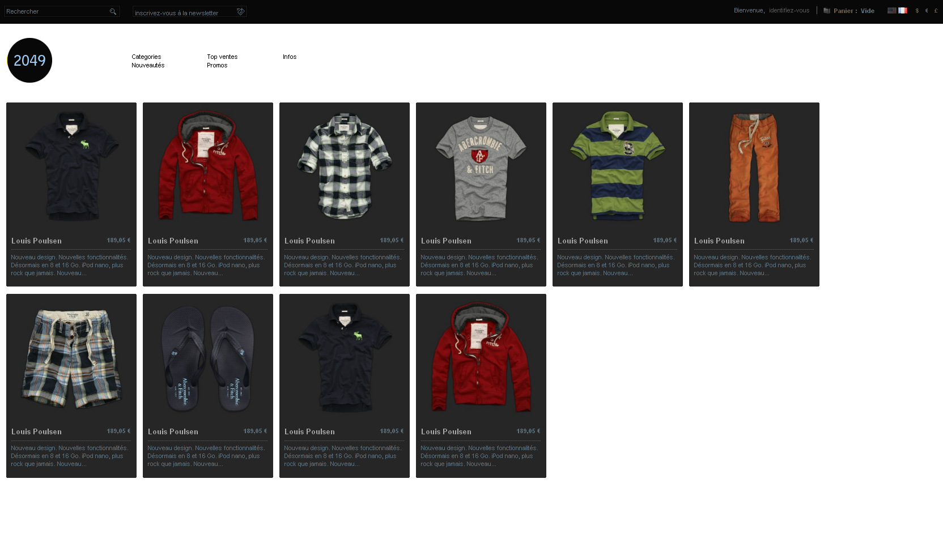
Task: Click Louis Poulsen title under plaid shirt
Action: pyautogui.click(x=309, y=241)
